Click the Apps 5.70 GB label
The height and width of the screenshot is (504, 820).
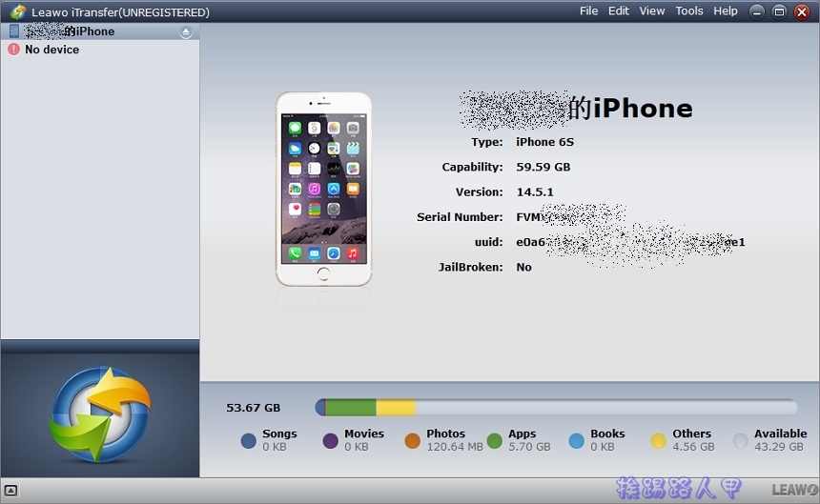(x=529, y=440)
